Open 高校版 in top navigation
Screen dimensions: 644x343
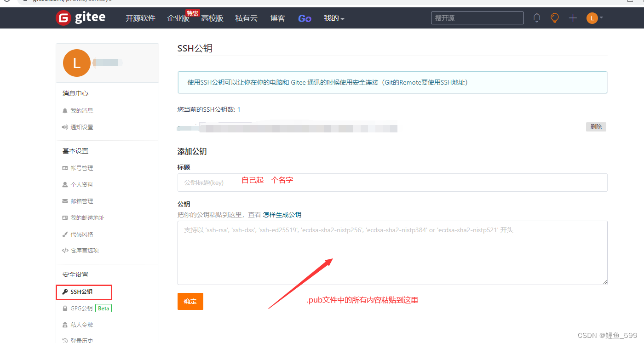(212, 18)
